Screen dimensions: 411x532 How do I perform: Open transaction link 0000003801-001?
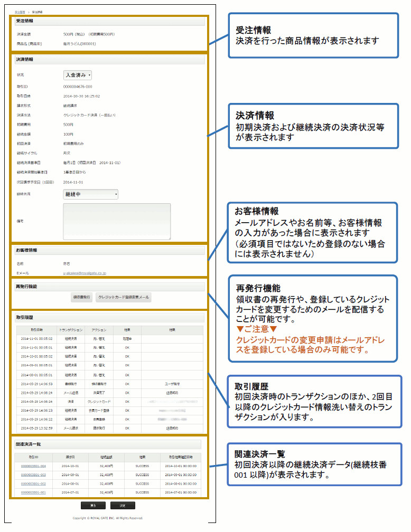pos(33,492)
